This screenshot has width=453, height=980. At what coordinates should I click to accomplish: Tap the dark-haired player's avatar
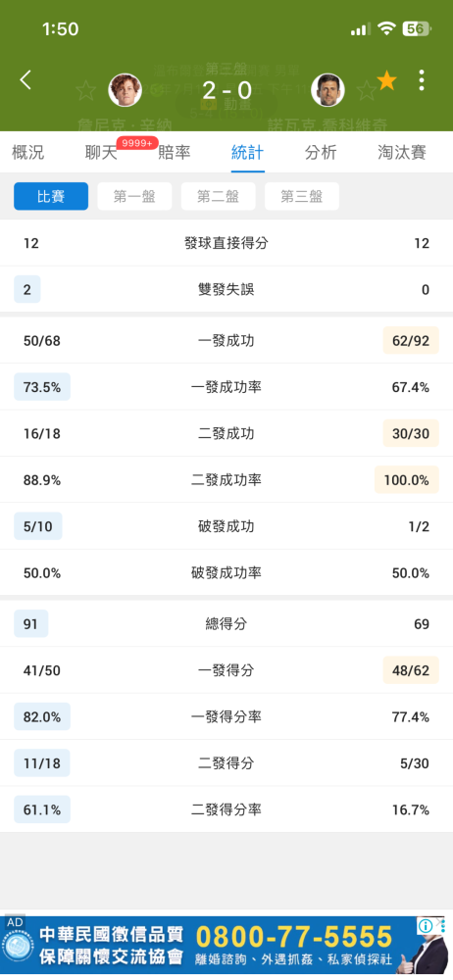pos(327,90)
